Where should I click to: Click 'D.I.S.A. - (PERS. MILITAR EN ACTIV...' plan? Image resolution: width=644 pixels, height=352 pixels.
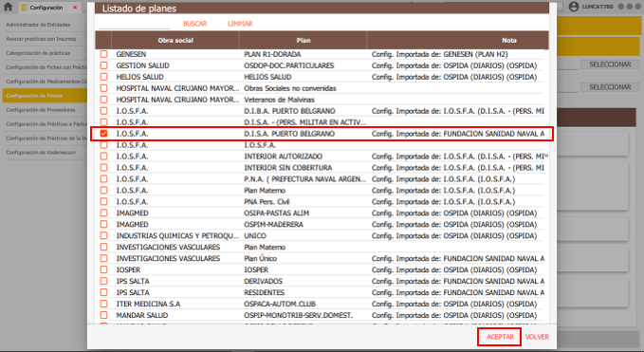(304, 122)
